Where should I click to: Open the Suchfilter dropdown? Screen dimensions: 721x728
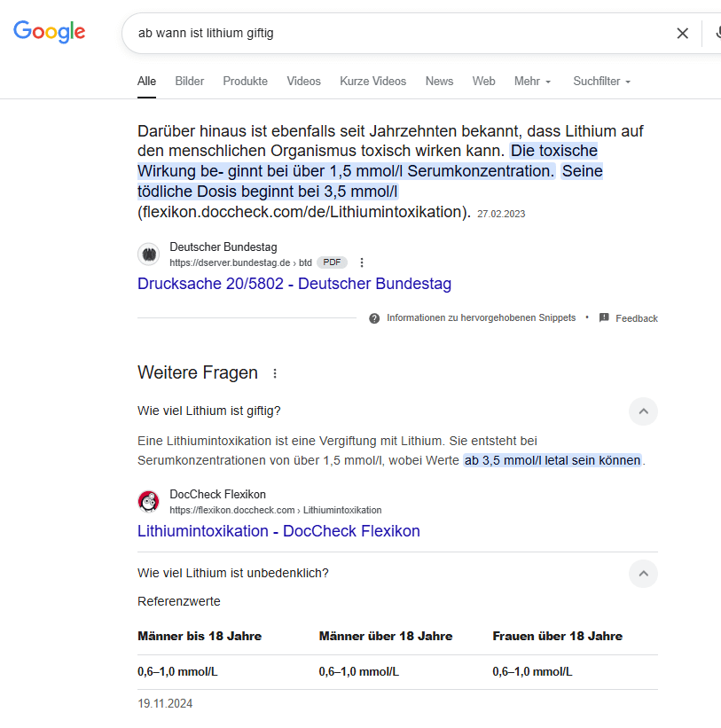click(601, 81)
